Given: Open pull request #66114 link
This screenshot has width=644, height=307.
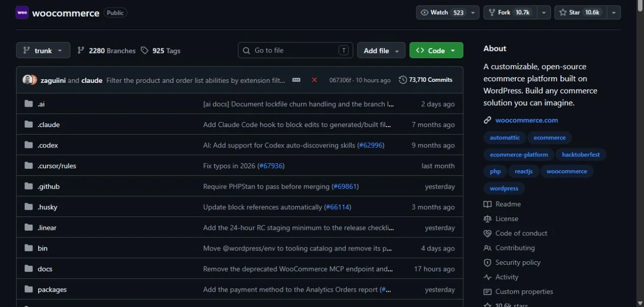Looking at the screenshot, I should [338, 207].
